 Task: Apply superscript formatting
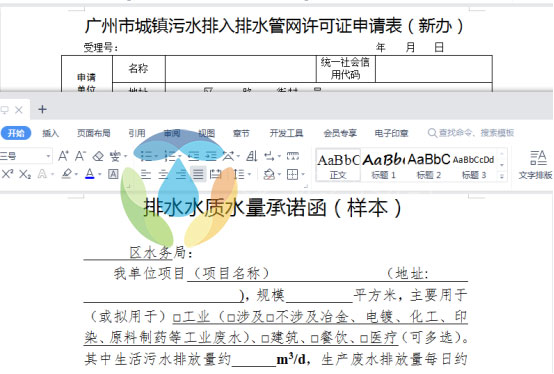[x=7, y=174]
